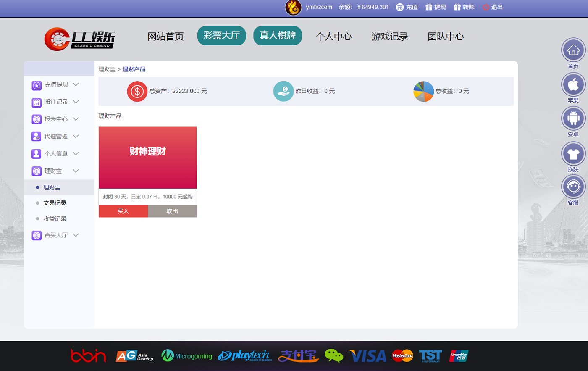The height and width of the screenshot is (371, 588).
Task: Open the 彩票大厅 navigation tab
Action: tap(221, 36)
